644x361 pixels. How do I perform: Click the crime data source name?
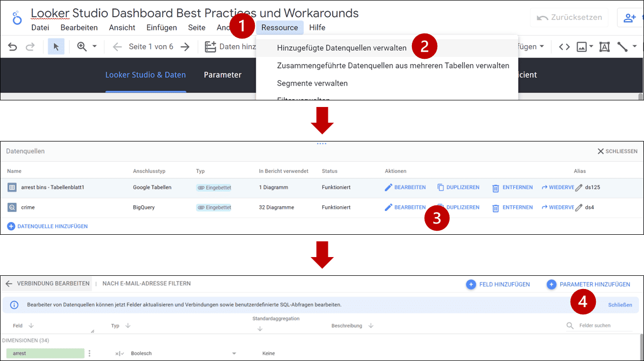click(28, 207)
